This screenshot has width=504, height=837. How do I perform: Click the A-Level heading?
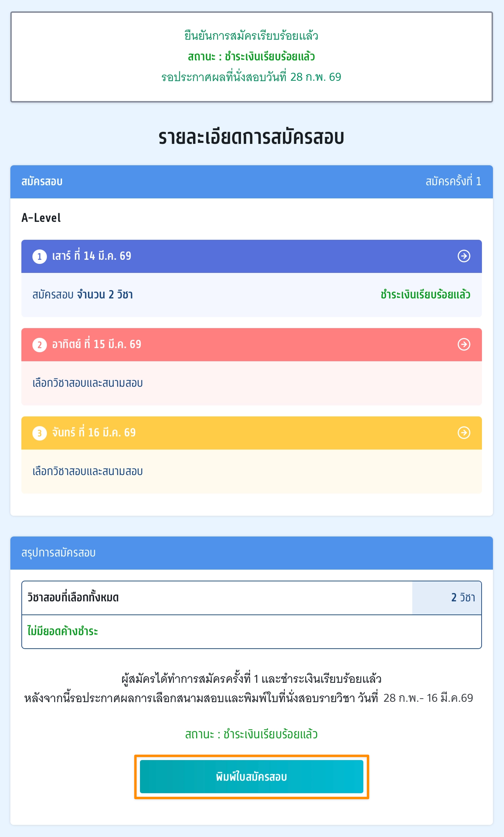click(x=41, y=218)
